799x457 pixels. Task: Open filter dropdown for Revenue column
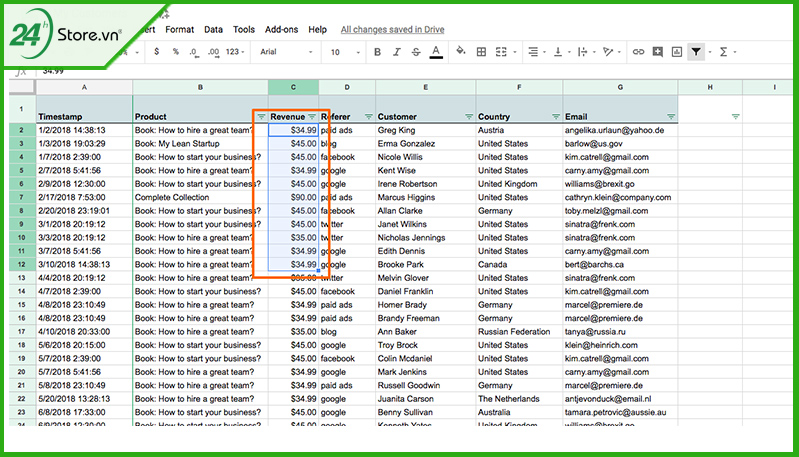(312, 117)
